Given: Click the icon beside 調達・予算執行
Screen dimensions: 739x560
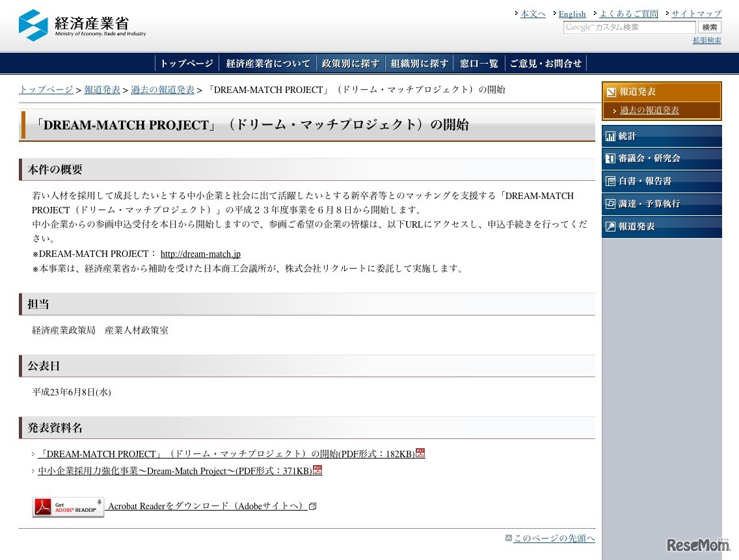Looking at the screenshot, I should [610, 204].
